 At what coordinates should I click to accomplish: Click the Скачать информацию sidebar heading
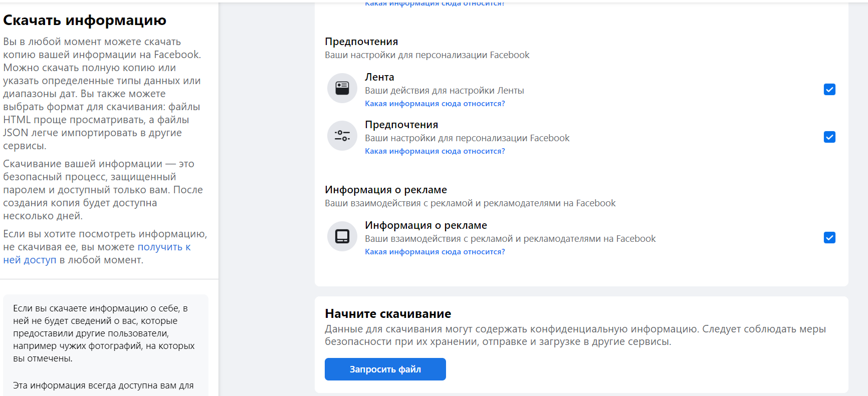85,20
